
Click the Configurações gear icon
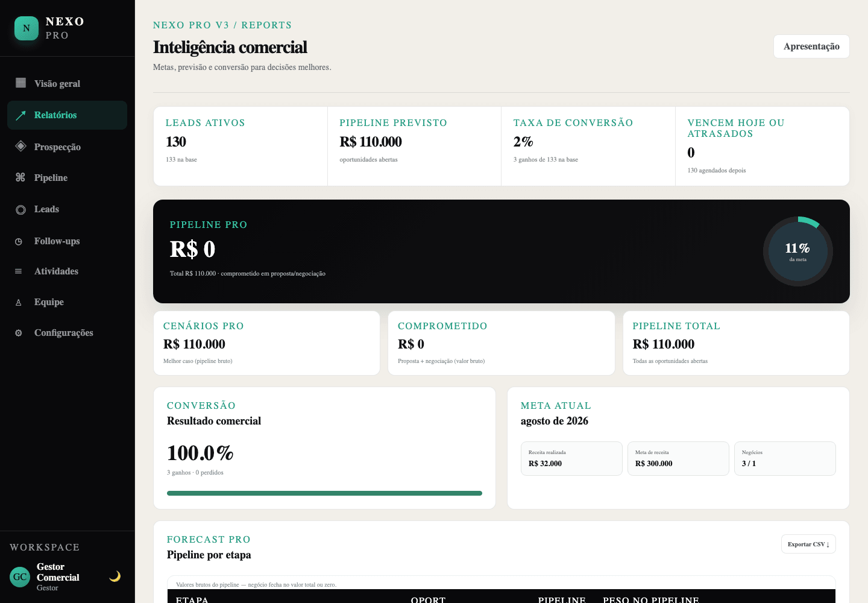[x=19, y=333]
